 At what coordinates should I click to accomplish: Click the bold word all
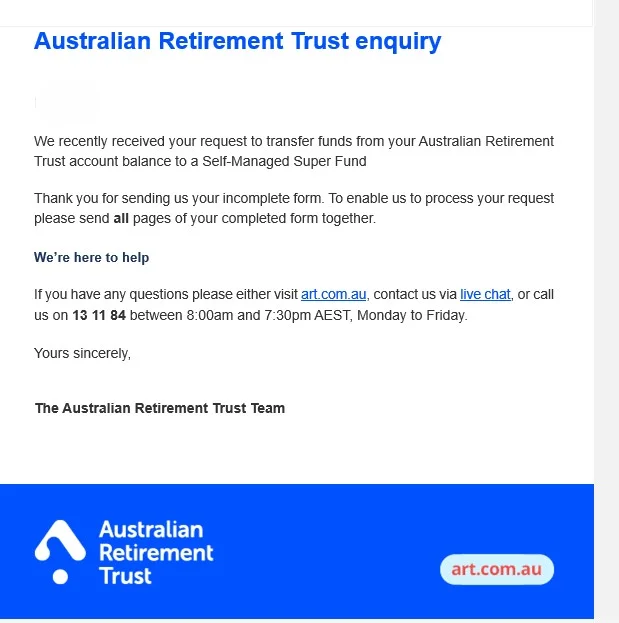[x=121, y=219]
